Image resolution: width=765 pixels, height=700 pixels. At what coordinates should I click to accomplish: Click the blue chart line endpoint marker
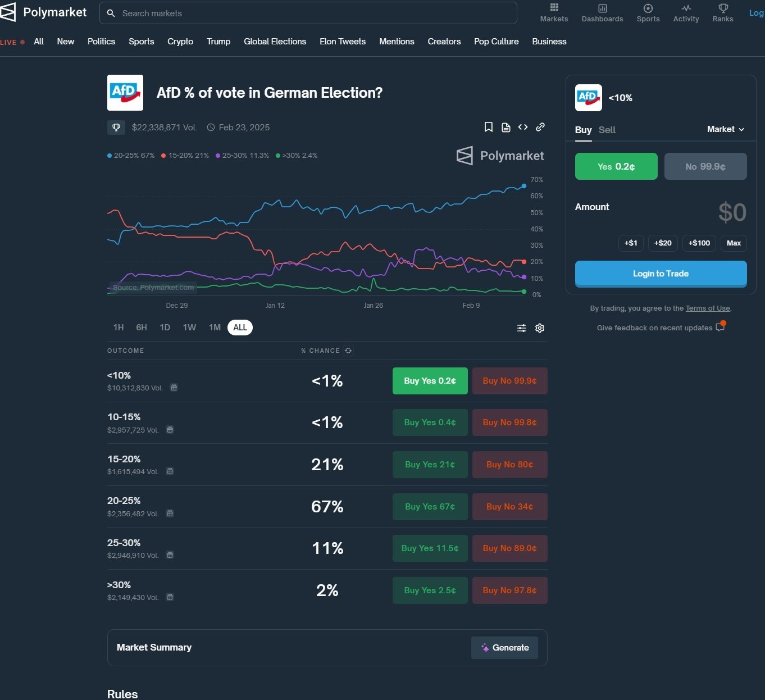point(524,186)
